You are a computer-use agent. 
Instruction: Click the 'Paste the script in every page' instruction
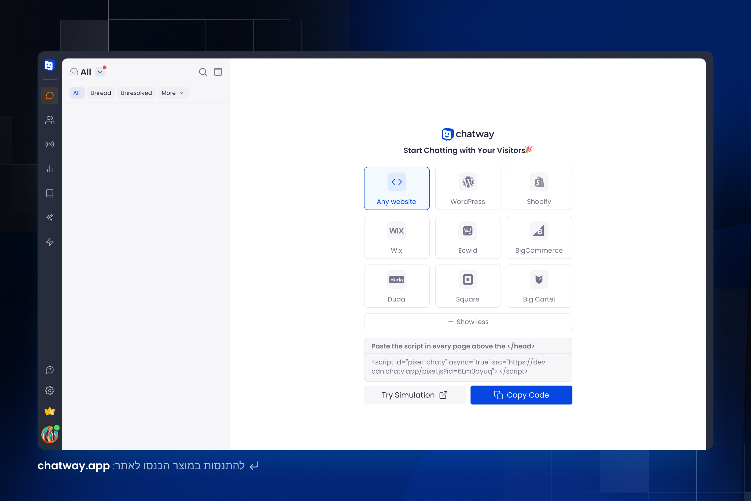tap(453, 346)
